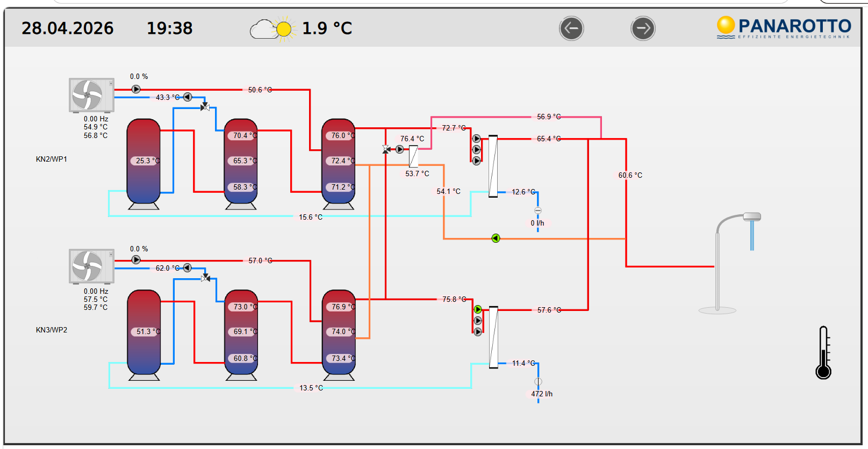Screen dimensions: 868x449
Task: Click the 54.1 °C circulation value
Action: 448,191
